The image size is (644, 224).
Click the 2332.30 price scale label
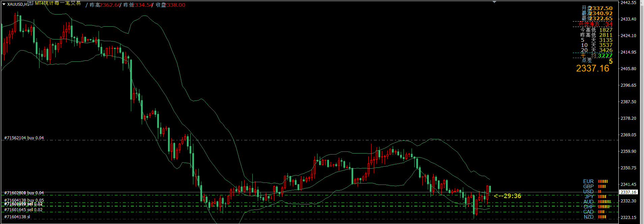pos(628,201)
